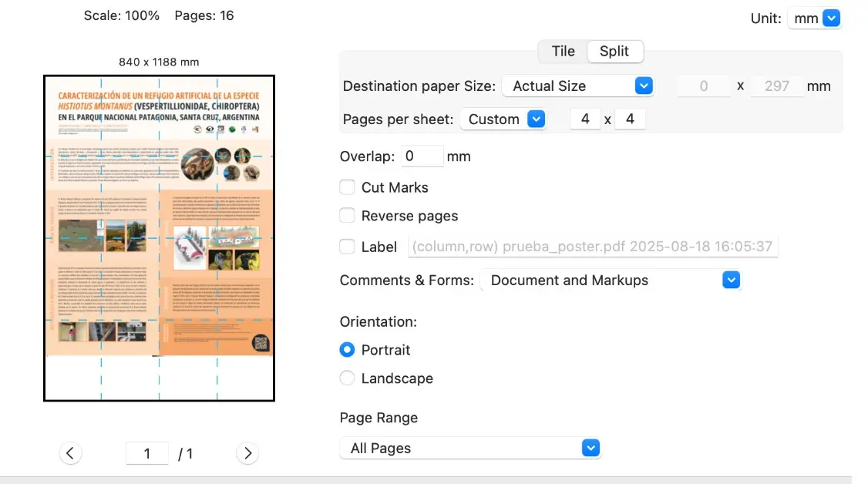
Task: Go to the next preview page arrow
Action: tap(247, 453)
